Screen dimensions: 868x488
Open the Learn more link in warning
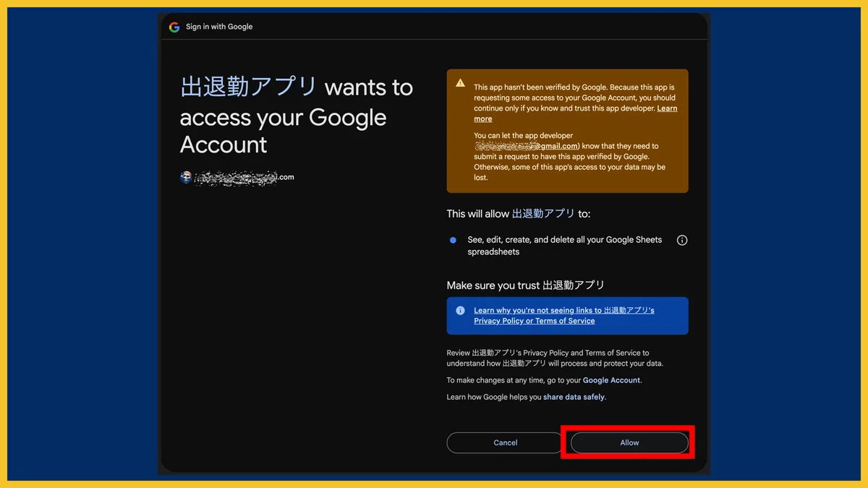coord(576,114)
